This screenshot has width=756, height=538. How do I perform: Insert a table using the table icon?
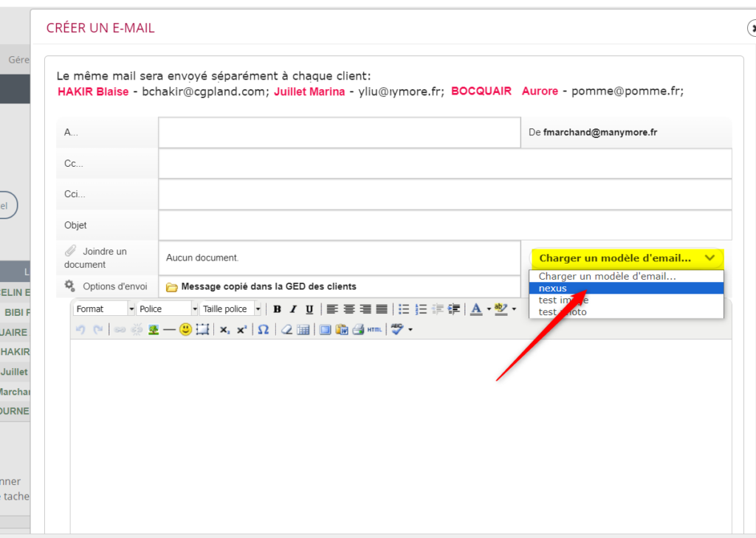coord(303,330)
